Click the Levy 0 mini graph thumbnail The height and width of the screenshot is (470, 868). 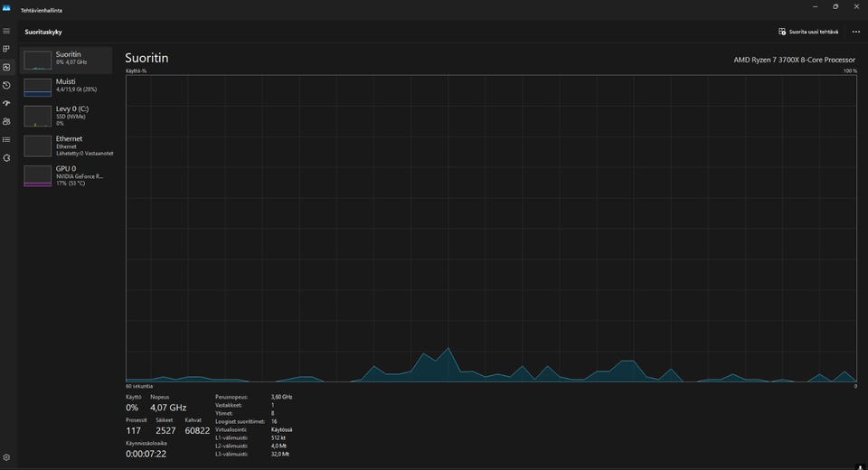[x=38, y=117]
